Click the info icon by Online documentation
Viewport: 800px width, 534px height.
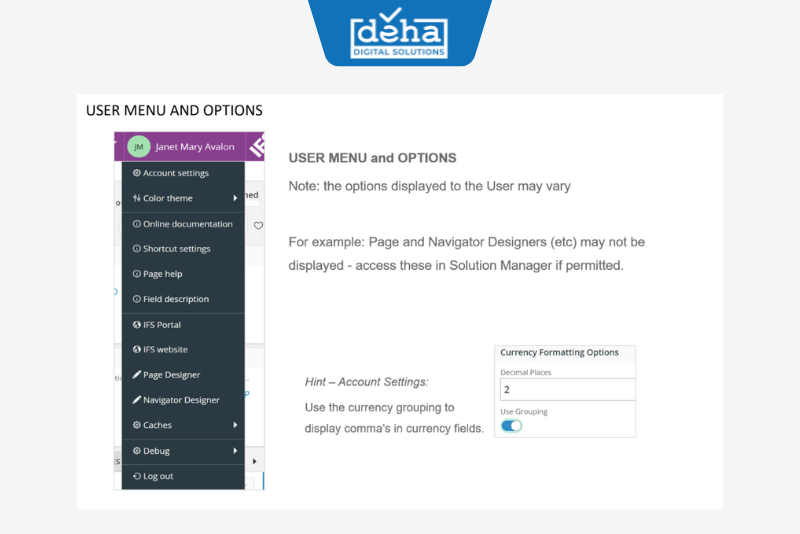pos(136,224)
